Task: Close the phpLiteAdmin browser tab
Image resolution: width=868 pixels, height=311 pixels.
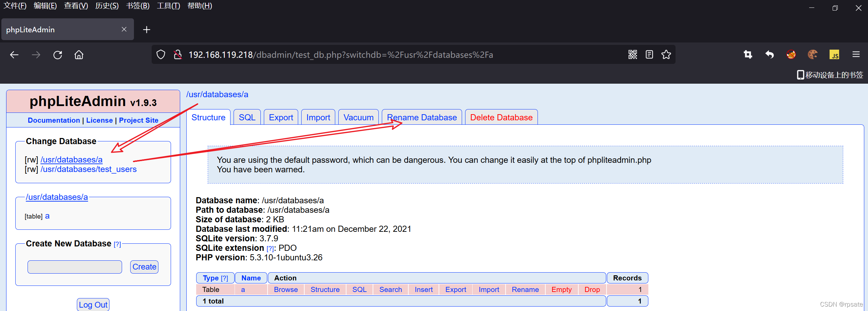Action: pyautogui.click(x=124, y=30)
